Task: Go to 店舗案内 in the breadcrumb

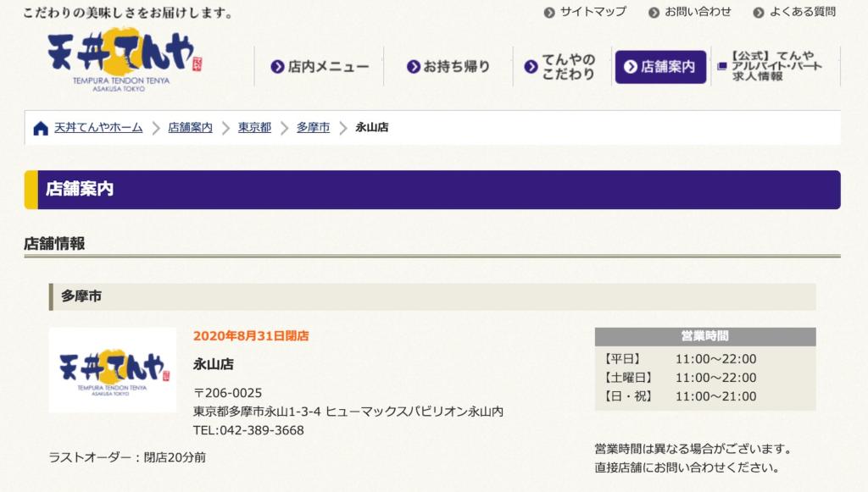Action: coord(191,128)
